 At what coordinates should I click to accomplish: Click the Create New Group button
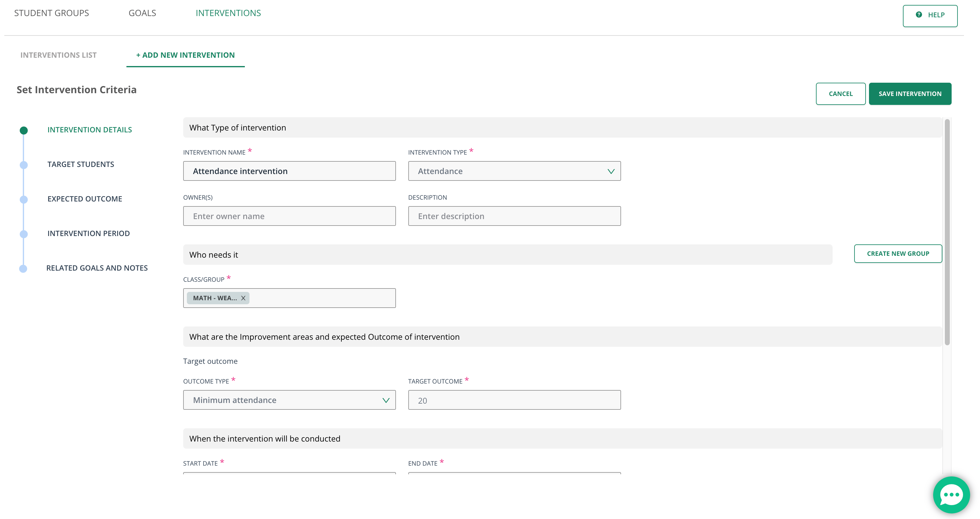tap(898, 254)
